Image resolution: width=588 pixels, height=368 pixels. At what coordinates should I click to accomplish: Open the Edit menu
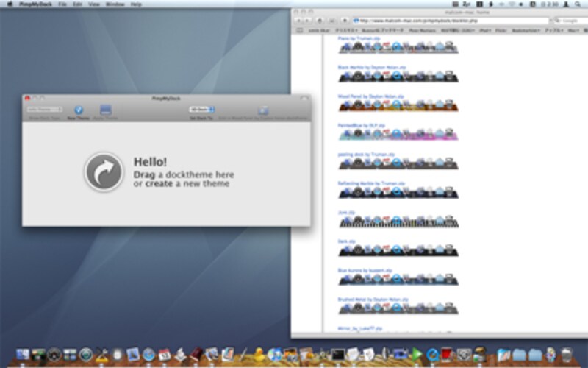coord(78,4)
